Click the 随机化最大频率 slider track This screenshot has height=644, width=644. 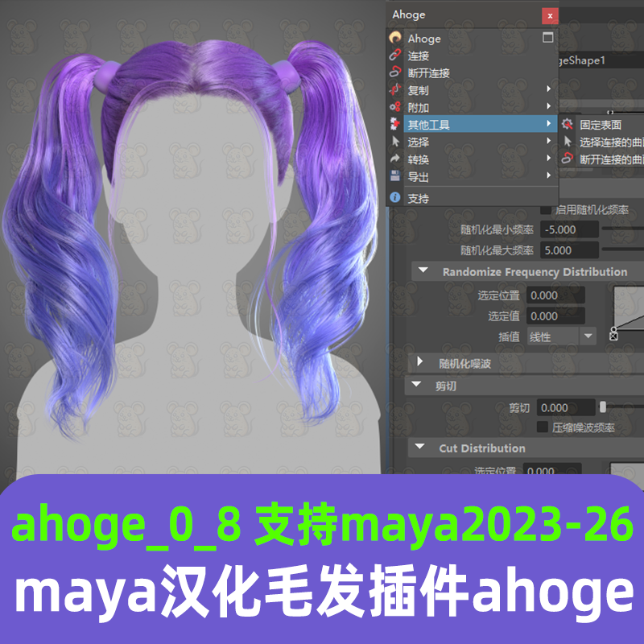point(622,249)
